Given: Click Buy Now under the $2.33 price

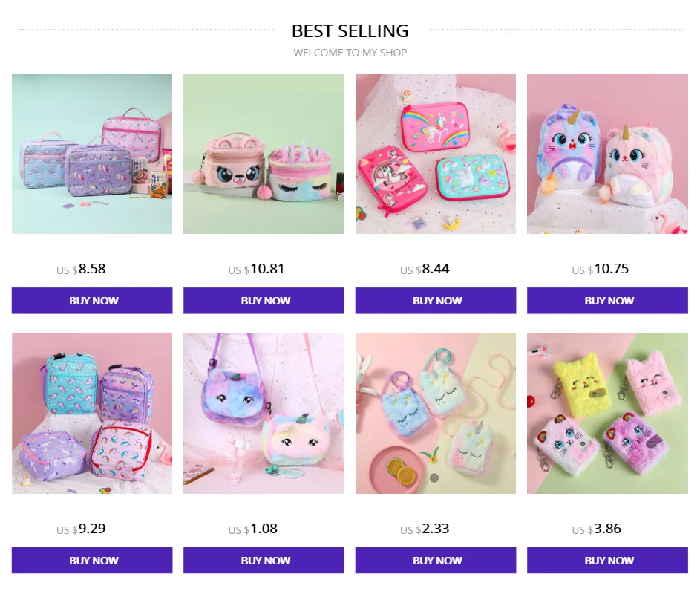Looking at the screenshot, I should tap(436, 560).
